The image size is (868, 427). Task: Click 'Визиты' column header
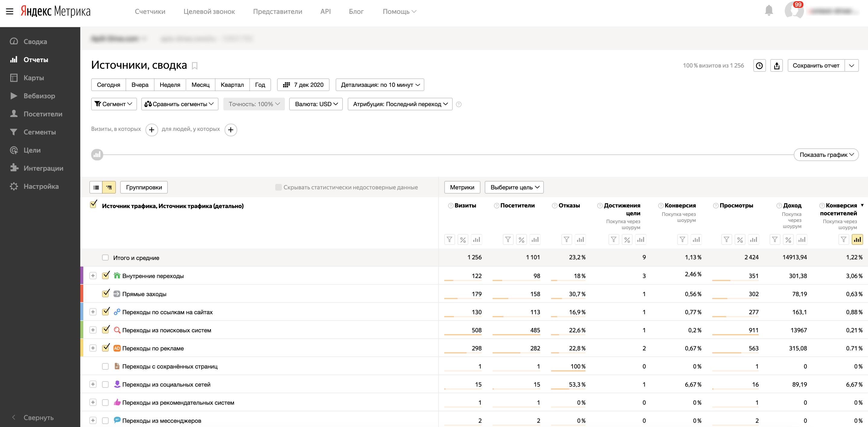tap(465, 205)
